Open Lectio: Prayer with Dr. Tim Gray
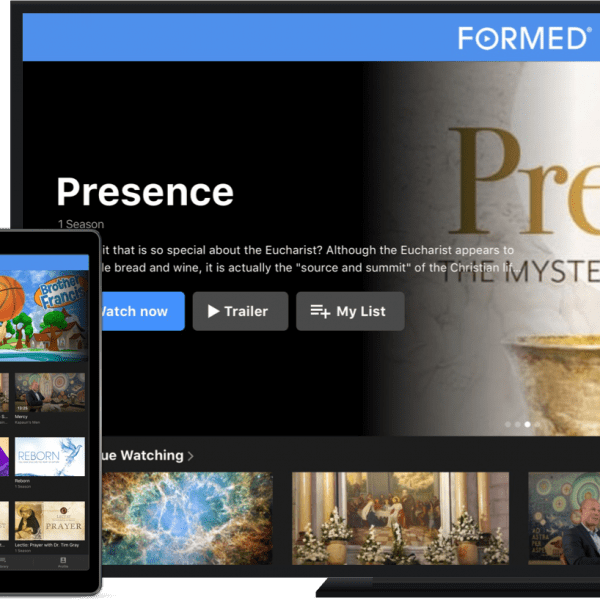Screen dimensions: 600x600 click(50, 521)
